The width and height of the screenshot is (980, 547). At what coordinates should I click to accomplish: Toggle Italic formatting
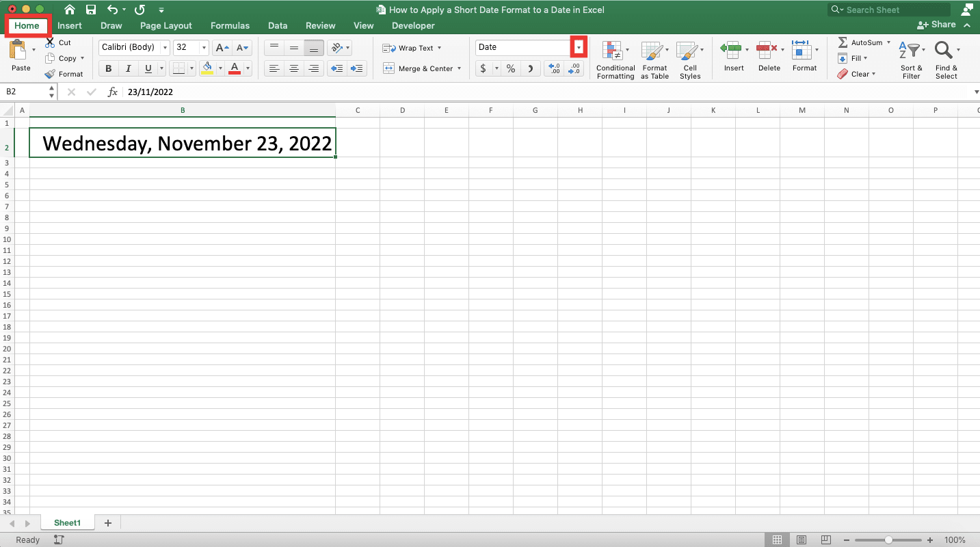pos(127,68)
